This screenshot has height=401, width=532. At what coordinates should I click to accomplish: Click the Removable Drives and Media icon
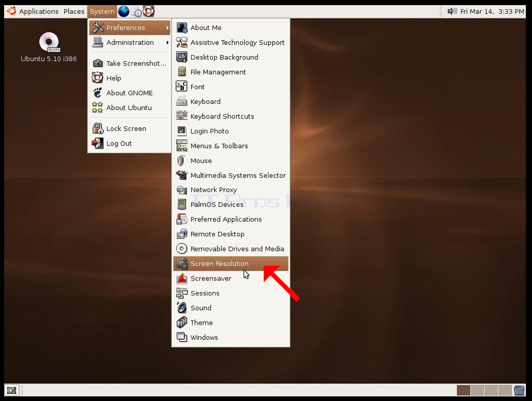[182, 249]
